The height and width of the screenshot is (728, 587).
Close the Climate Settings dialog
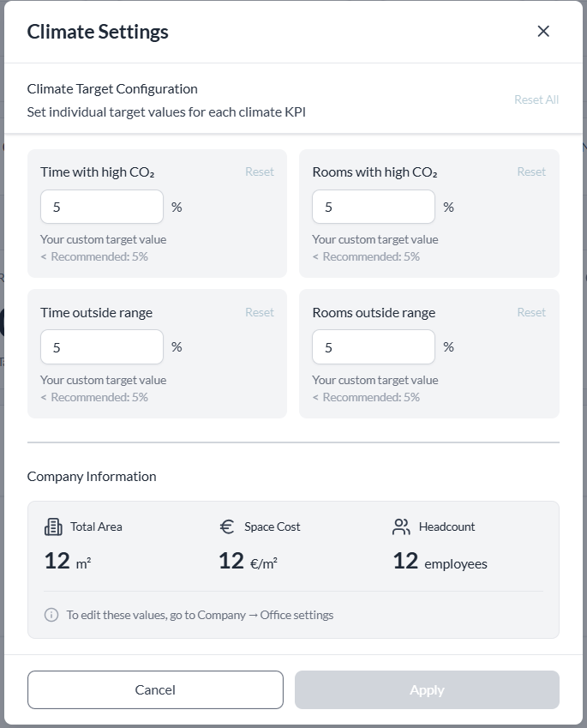click(x=543, y=32)
